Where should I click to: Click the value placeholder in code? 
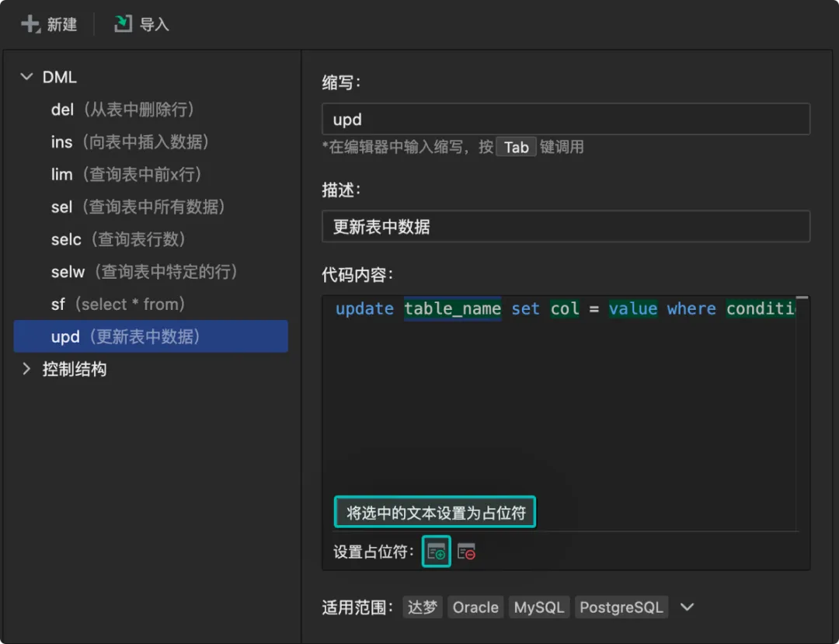tap(633, 308)
